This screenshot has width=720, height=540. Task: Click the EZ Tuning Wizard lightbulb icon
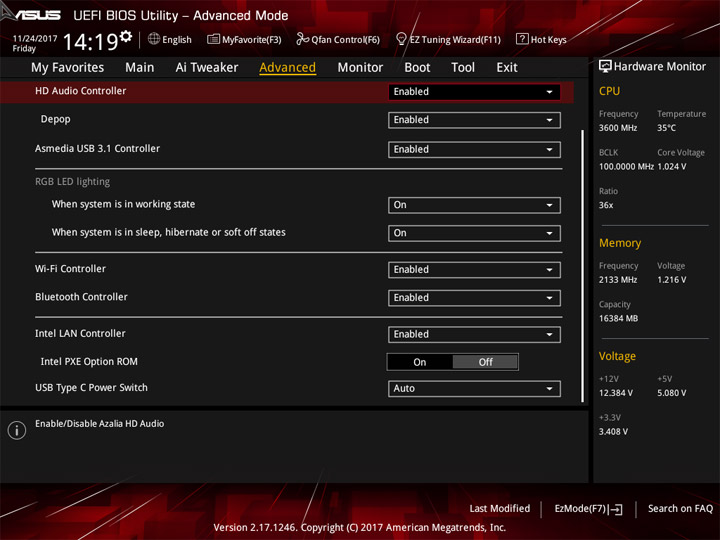click(x=401, y=39)
